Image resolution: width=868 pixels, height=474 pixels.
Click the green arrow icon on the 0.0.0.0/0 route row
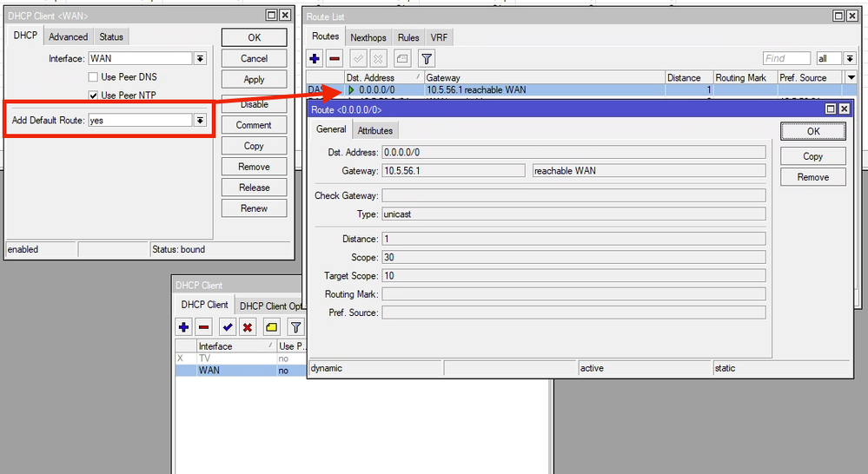352,89
